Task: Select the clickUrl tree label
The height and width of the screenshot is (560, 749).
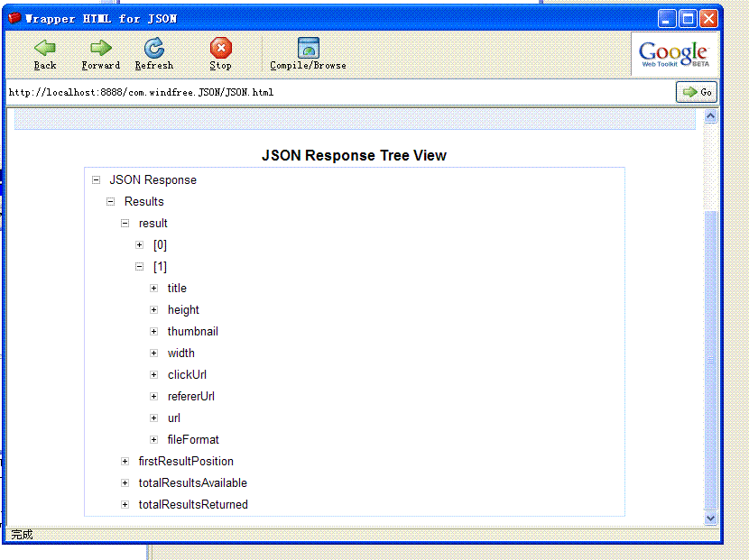Action: (x=187, y=375)
